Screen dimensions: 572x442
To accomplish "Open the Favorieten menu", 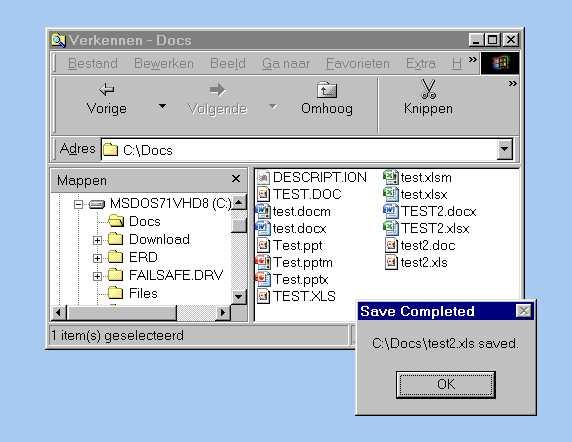I will pyautogui.click(x=358, y=63).
